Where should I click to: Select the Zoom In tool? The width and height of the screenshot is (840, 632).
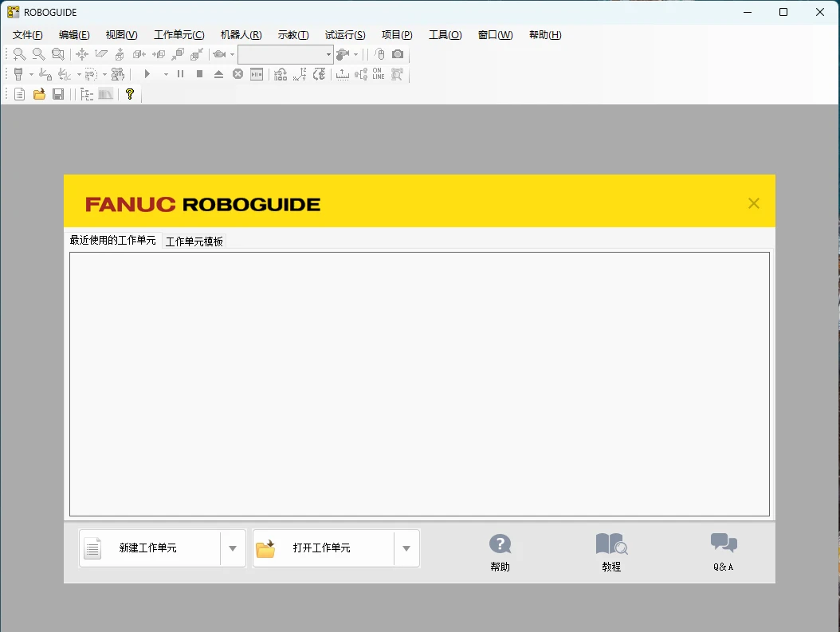point(19,54)
